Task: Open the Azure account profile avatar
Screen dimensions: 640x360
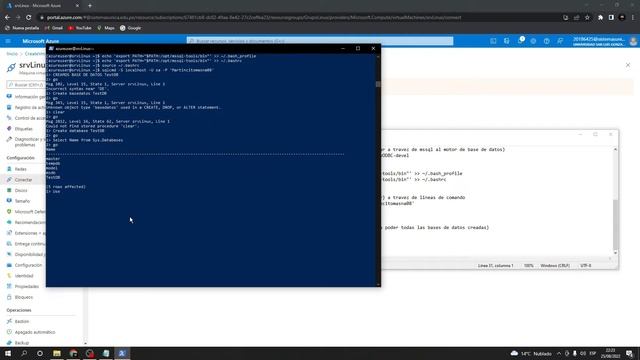Action: [633, 41]
